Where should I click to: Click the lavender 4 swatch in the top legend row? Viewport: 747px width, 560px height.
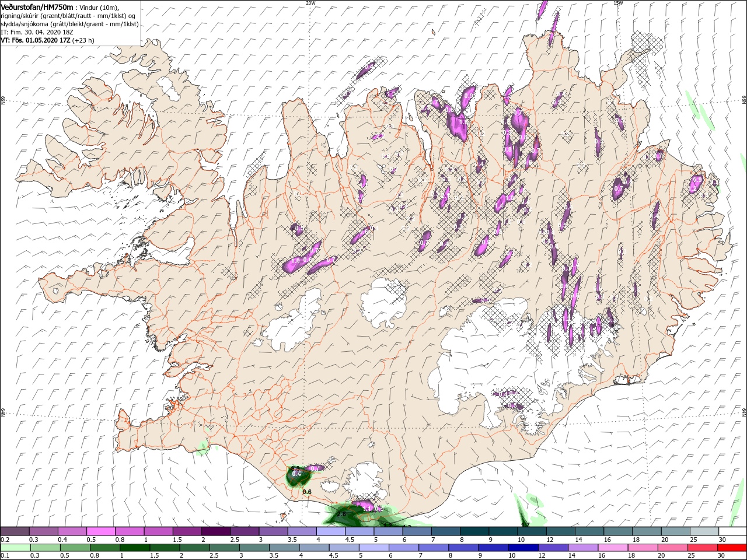[330, 531]
